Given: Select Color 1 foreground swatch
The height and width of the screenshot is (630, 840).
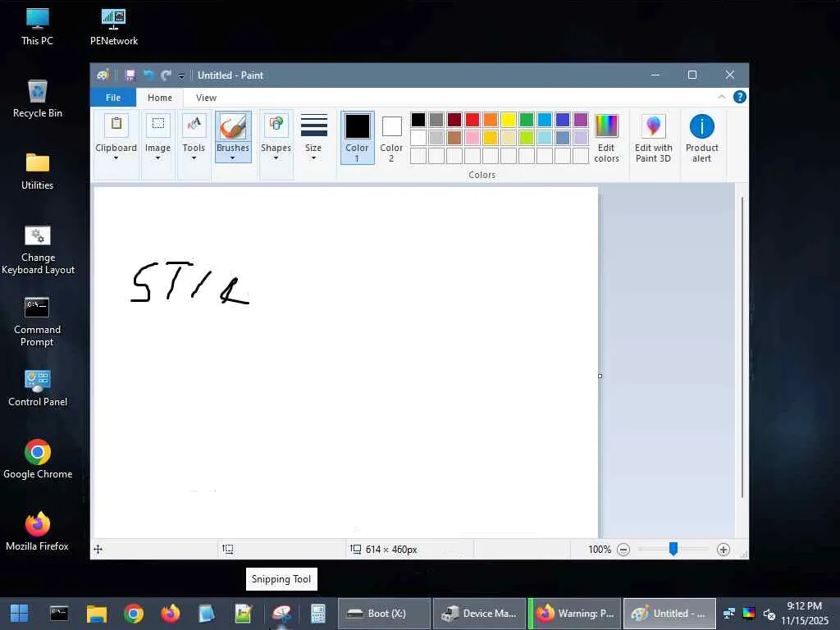Looking at the screenshot, I should [x=358, y=137].
